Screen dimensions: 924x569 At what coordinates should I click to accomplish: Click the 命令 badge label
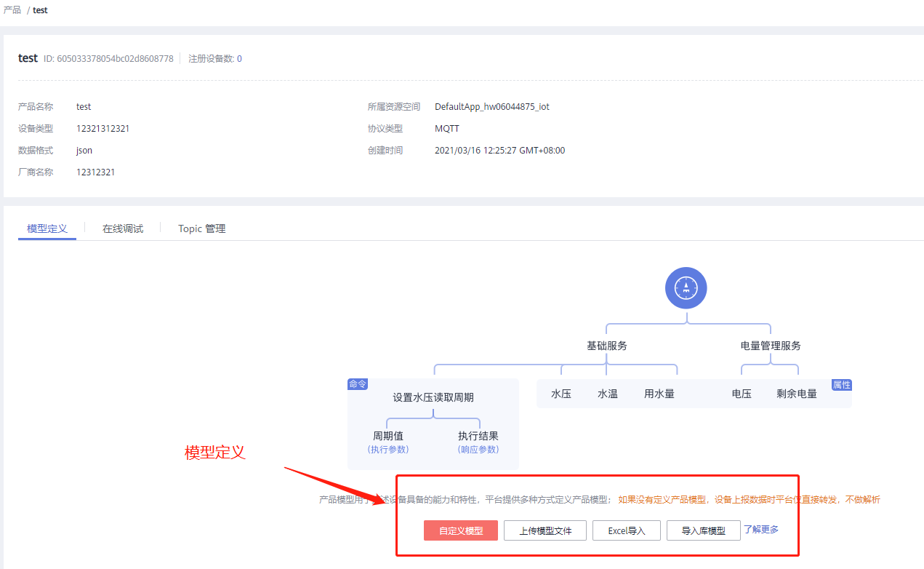(x=358, y=384)
